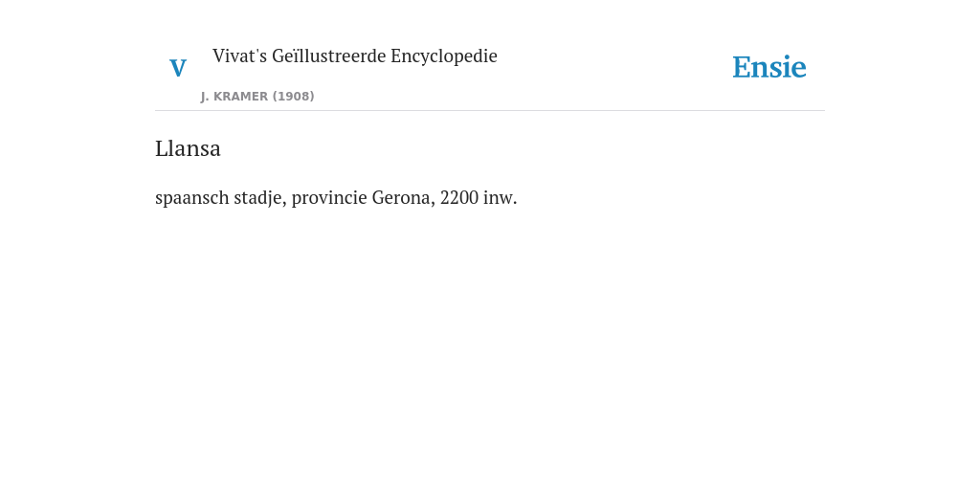Image resolution: width=980 pixels, height=490 pixels.
Task: Click the horizontal divider under the header
Action: 490,111
